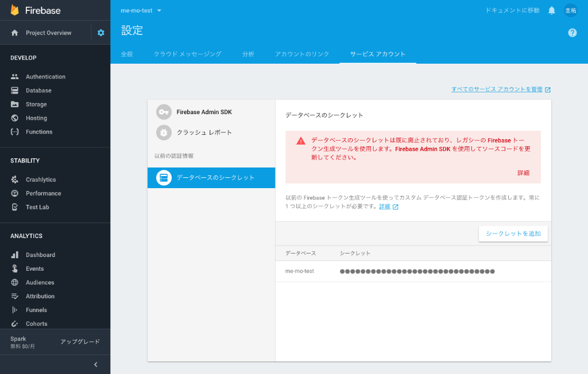This screenshot has width=588, height=374.
Task: Open the notifications bell
Action: 552,10
